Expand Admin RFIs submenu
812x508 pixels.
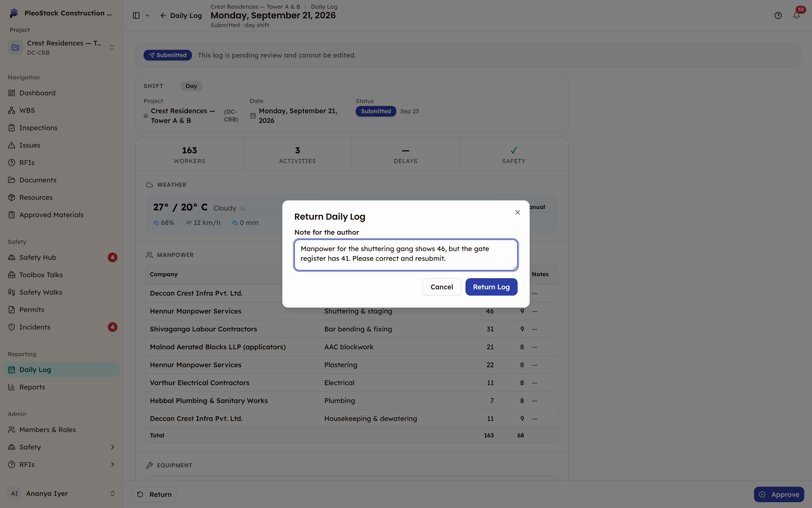coord(62,465)
